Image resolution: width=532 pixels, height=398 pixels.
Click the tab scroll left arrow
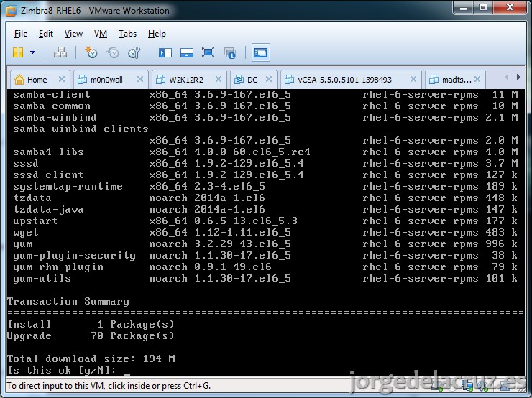(507, 78)
